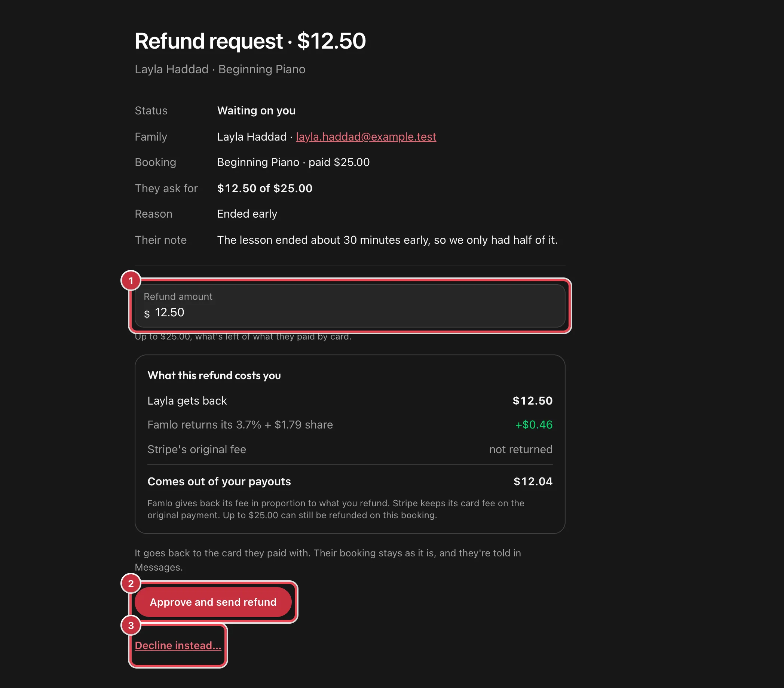The width and height of the screenshot is (784, 688).
Task: Click Stripe's original fee label
Action: point(197,449)
